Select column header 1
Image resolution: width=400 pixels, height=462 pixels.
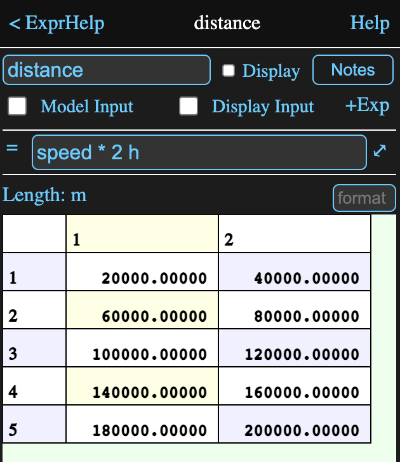(142, 234)
